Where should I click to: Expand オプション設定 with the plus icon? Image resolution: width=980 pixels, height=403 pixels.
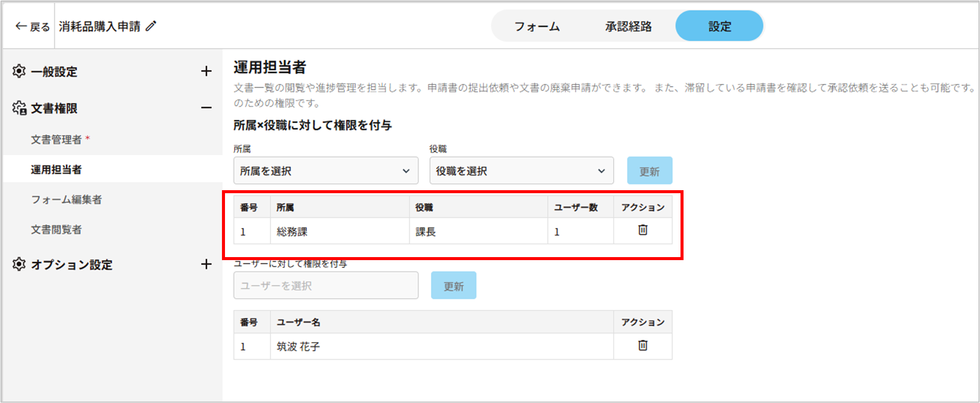pos(206,264)
